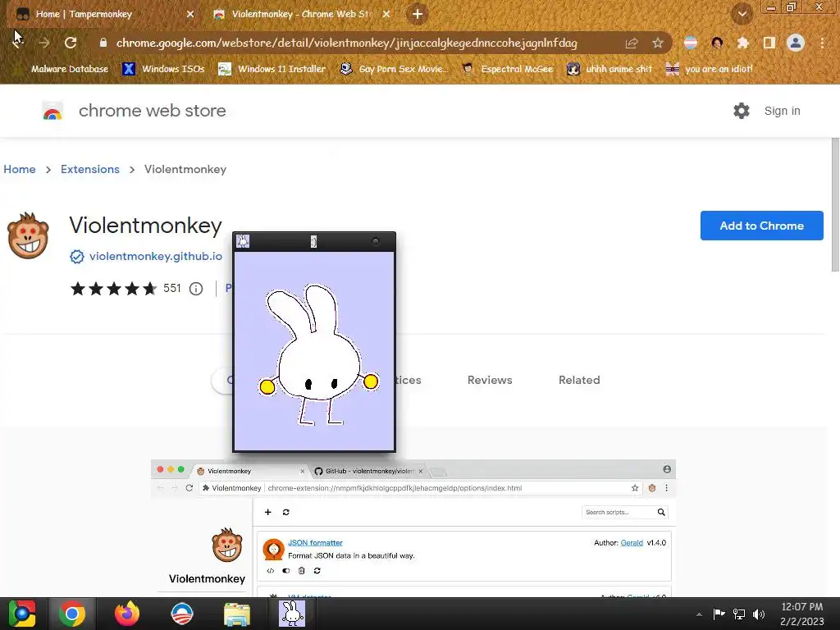Click the Add to Chrome button
The width and height of the screenshot is (840, 630).
[x=761, y=226]
